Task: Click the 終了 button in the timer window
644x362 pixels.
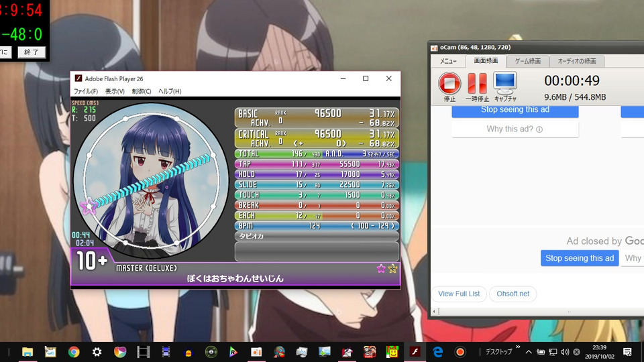Action: click(x=32, y=52)
